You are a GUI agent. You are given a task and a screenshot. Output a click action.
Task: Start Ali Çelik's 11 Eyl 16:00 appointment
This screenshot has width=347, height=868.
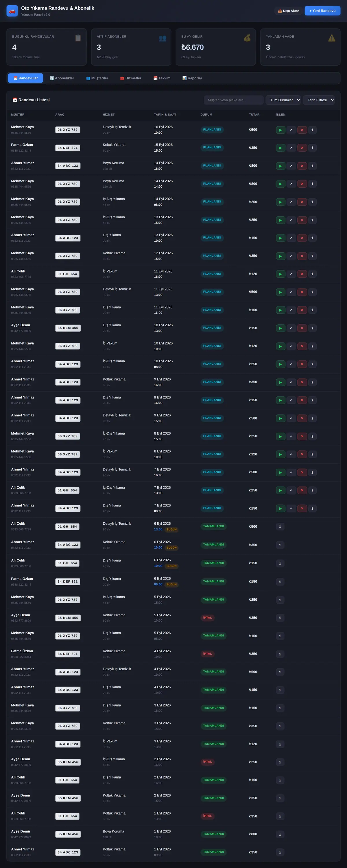280,274
